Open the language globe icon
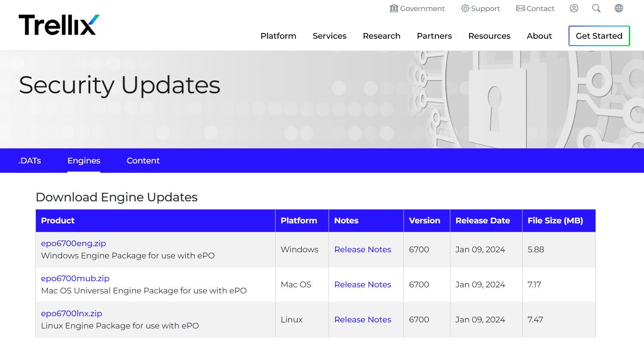 (x=619, y=8)
